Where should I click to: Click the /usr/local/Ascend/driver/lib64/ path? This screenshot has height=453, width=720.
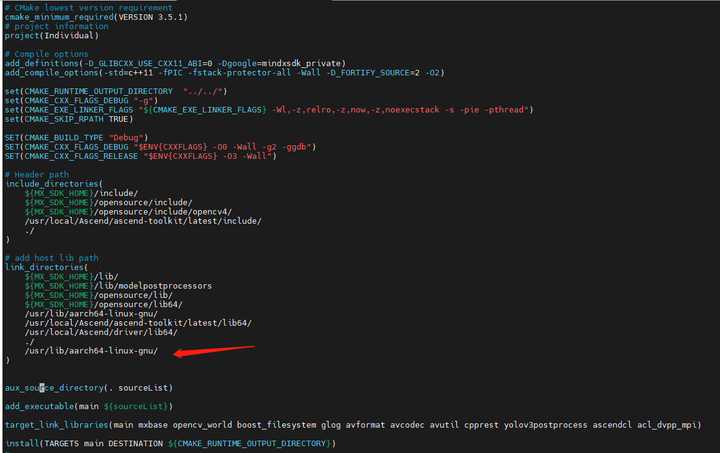coord(101,332)
